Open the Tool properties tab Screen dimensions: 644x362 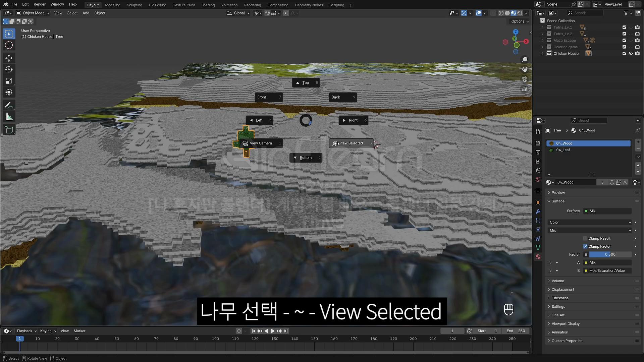538,131
